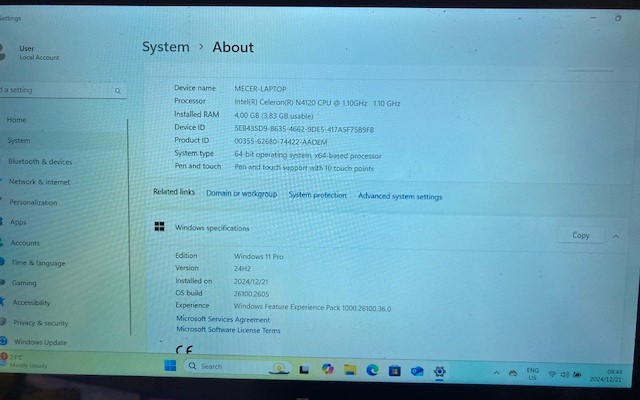Open the System protection link
The width and height of the screenshot is (640, 400).
(x=317, y=195)
